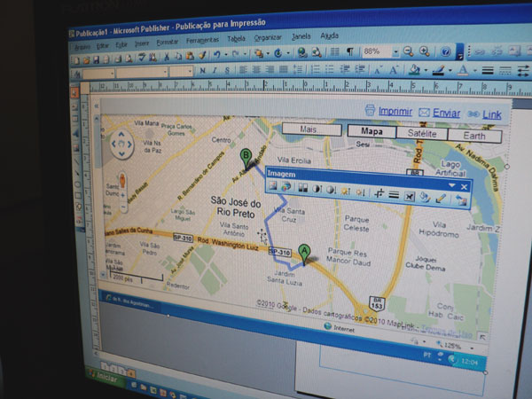Viewport: 532px width, 399px height.
Task: Open the Janela menu
Action: [301, 36]
